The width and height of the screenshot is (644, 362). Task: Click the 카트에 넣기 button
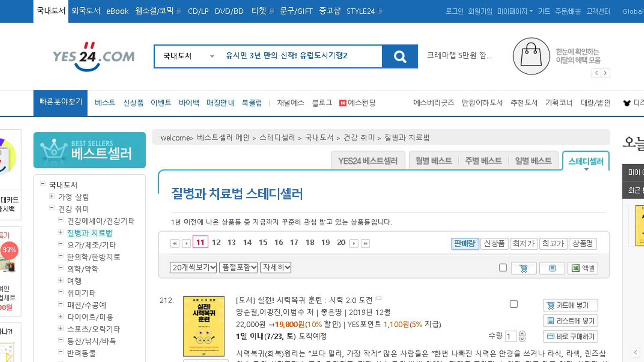click(570, 305)
